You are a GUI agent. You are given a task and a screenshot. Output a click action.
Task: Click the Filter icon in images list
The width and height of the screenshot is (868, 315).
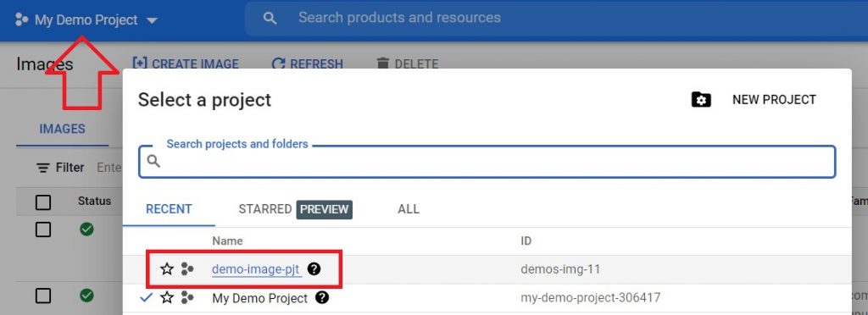(43, 168)
